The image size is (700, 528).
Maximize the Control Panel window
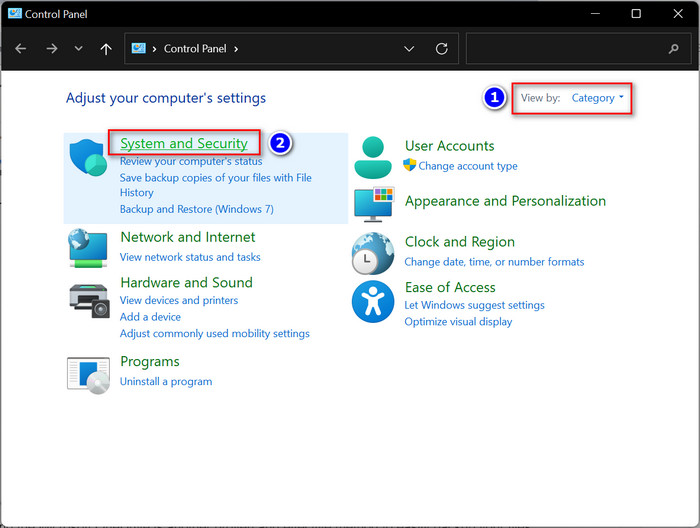click(636, 13)
